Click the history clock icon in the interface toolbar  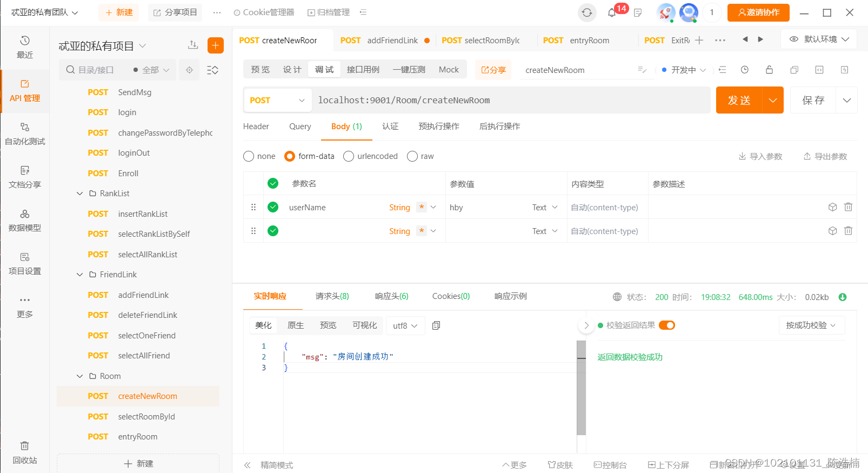tap(745, 70)
